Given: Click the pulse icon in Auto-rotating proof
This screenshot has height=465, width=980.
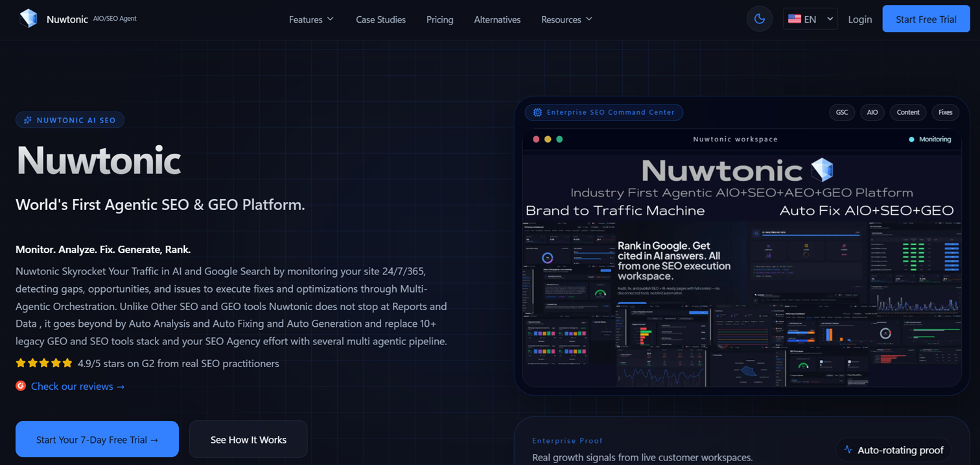Looking at the screenshot, I should click(x=848, y=449).
